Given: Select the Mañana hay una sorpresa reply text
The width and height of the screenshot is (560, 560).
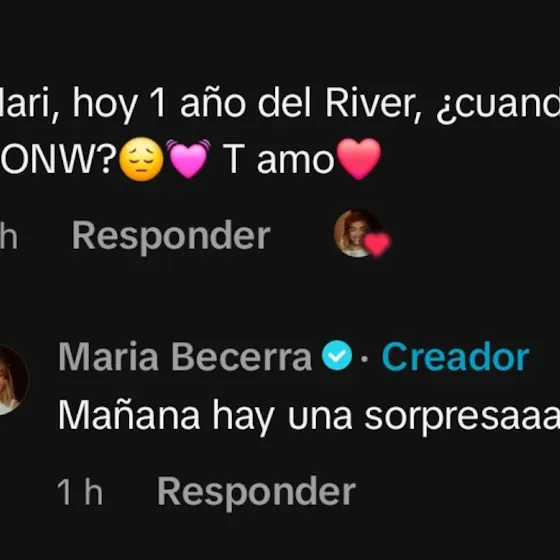Looking at the screenshot, I should pyautogui.click(x=309, y=417).
